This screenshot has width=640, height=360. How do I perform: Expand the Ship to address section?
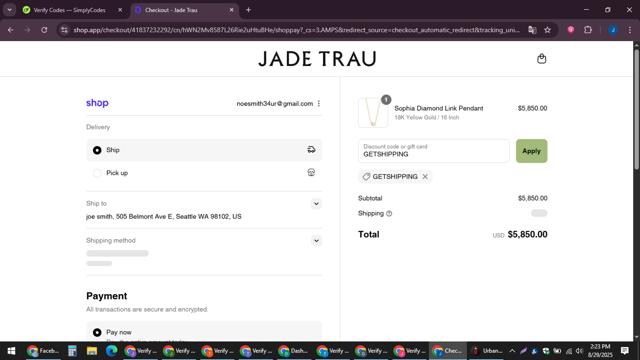(316, 204)
